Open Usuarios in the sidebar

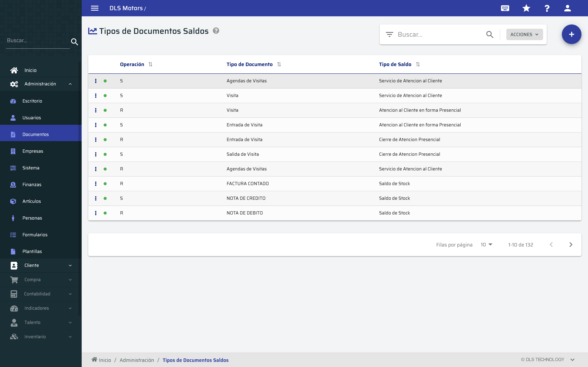click(32, 118)
